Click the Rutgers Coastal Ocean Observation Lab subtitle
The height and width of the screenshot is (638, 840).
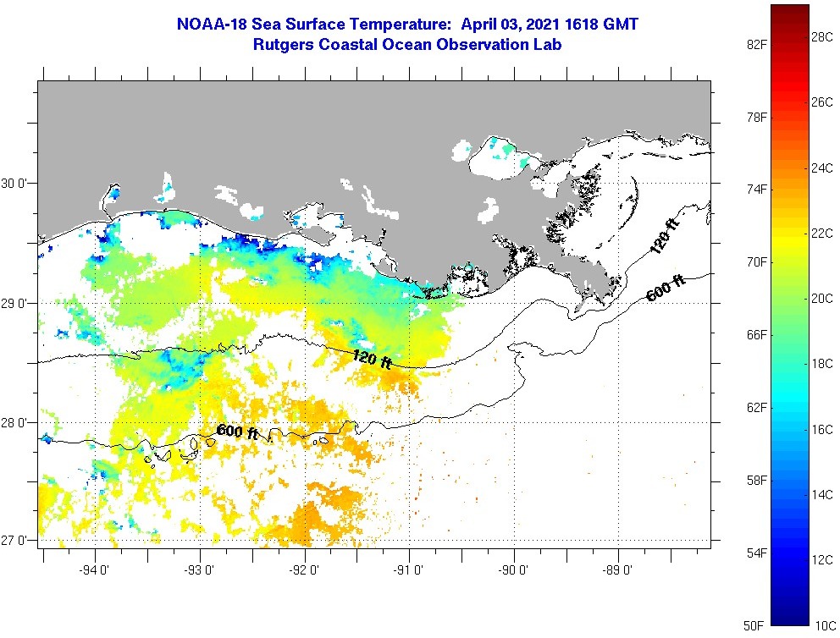[x=407, y=45]
